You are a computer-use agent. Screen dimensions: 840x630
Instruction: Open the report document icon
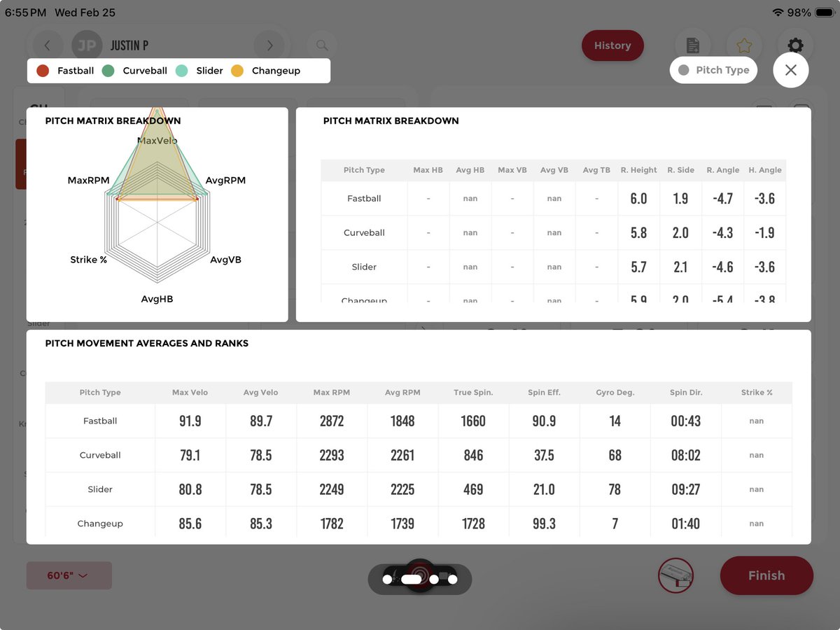tap(693, 45)
